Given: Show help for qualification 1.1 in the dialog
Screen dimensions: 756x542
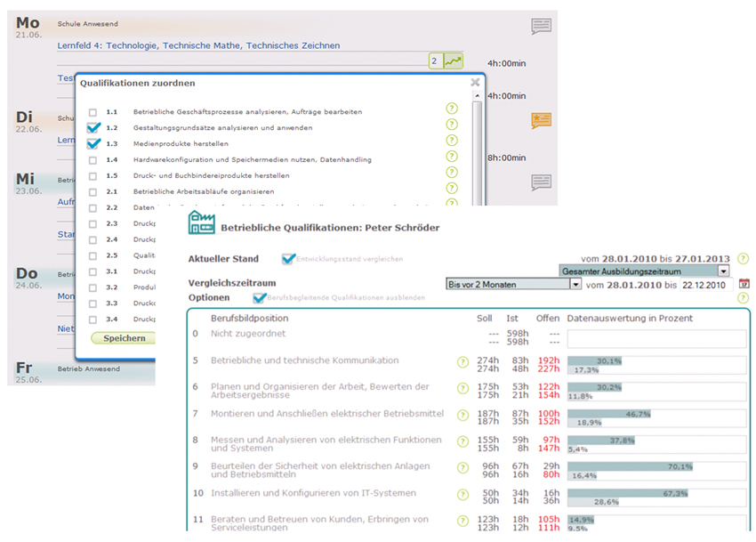Looking at the screenshot, I should tap(451, 109).
